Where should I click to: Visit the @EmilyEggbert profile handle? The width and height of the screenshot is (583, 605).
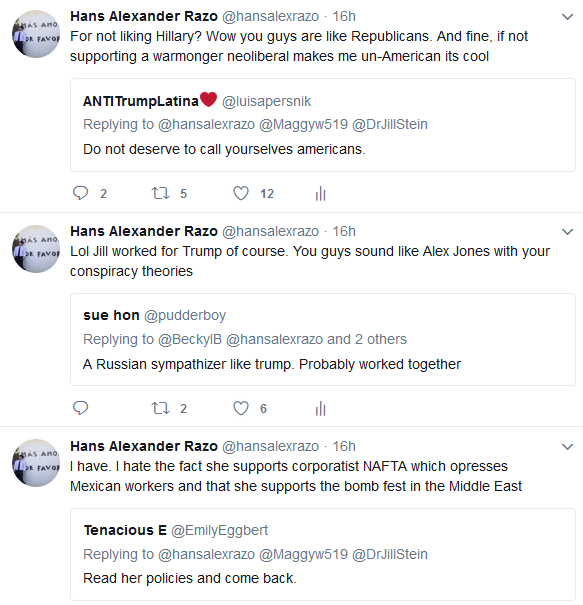point(219,531)
